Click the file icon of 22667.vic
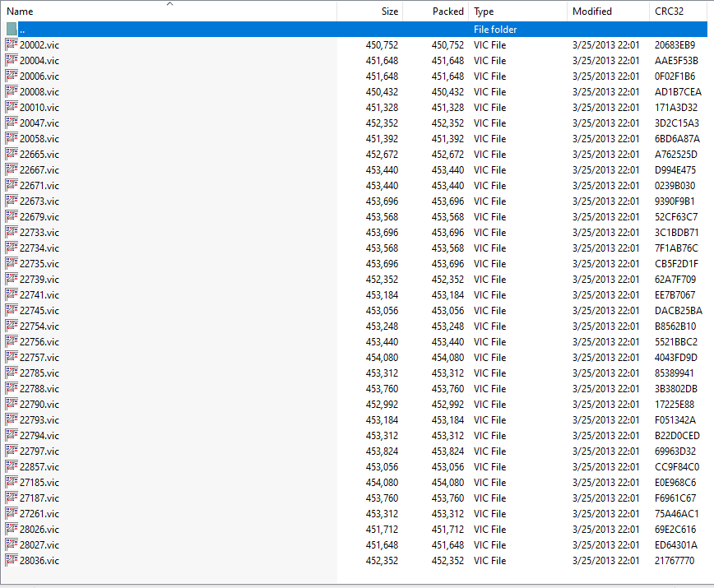714x588 pixels. [12, 169]
